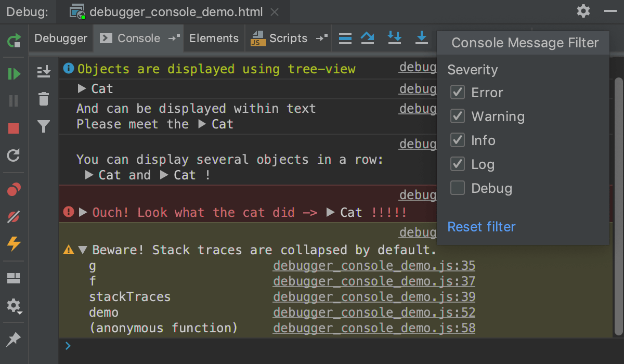This screenshot has width=624, height=364.
Task: Open debugger_console_demo.js:35 link
Action: coord(374,266)
